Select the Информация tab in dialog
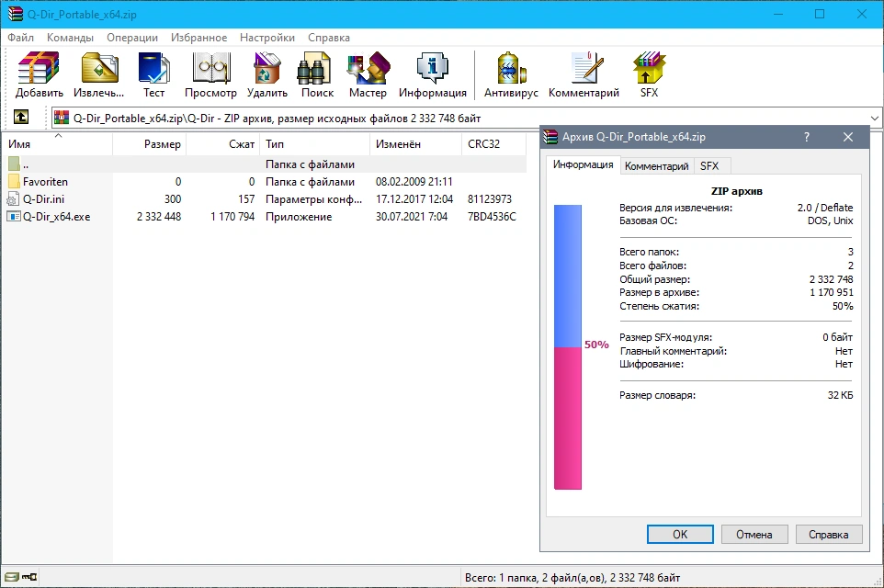Image resolution: width=884 pixels, height=588 pixels. pyautogui.click(x=583, y=164)
